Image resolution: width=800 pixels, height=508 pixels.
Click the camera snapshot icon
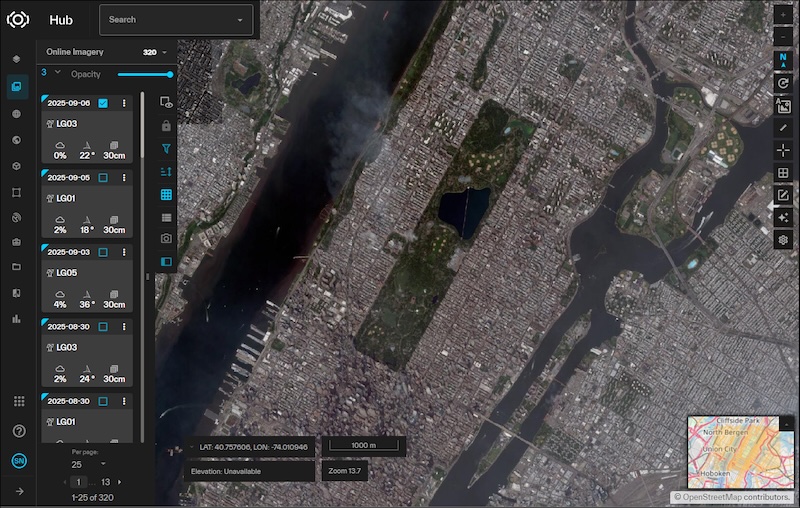click(167, 239)
